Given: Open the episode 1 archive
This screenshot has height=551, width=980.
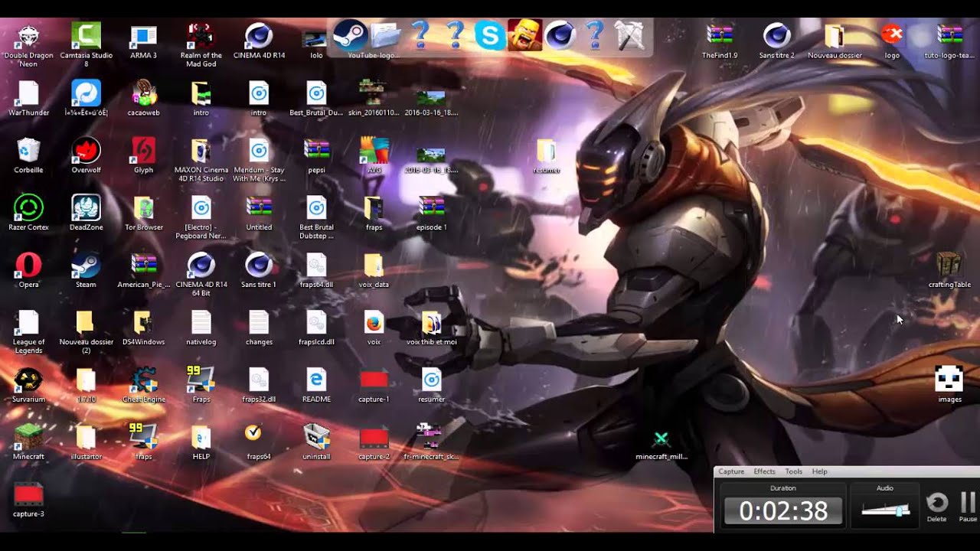Looking at the screenshot, I should [x=431, y=208].
